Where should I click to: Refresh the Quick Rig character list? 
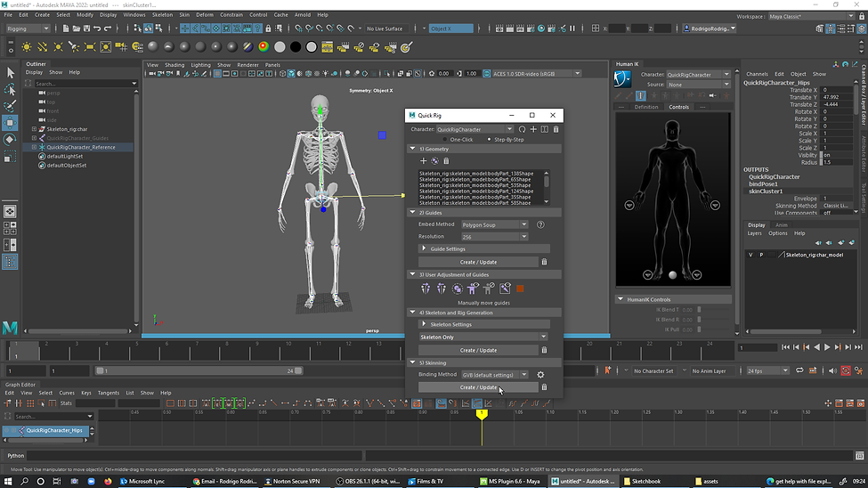tap(522, 129)
